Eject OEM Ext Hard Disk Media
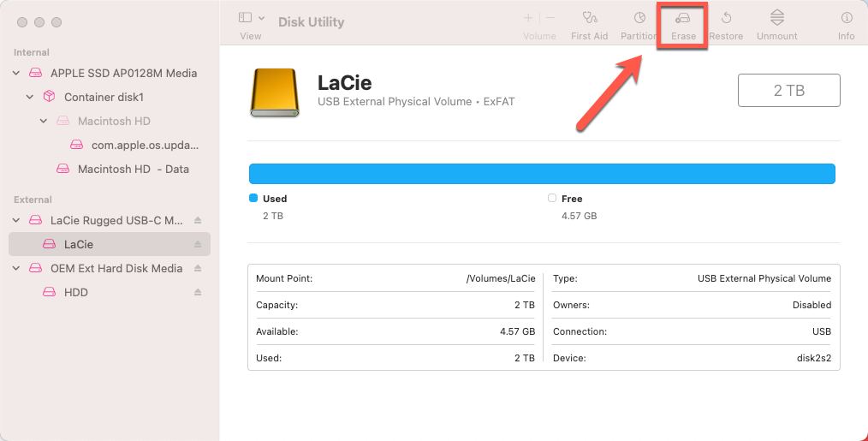This screenshot has height=441, width=868. click(x=198, y=268)
